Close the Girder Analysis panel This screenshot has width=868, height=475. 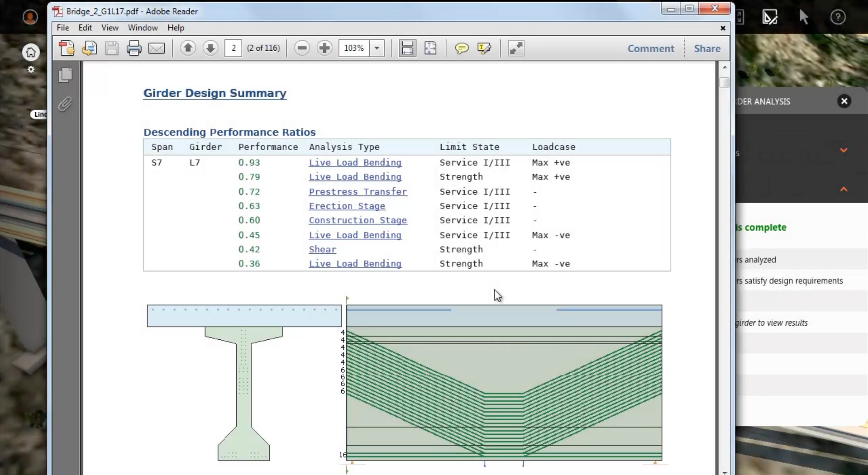point(844,101)
